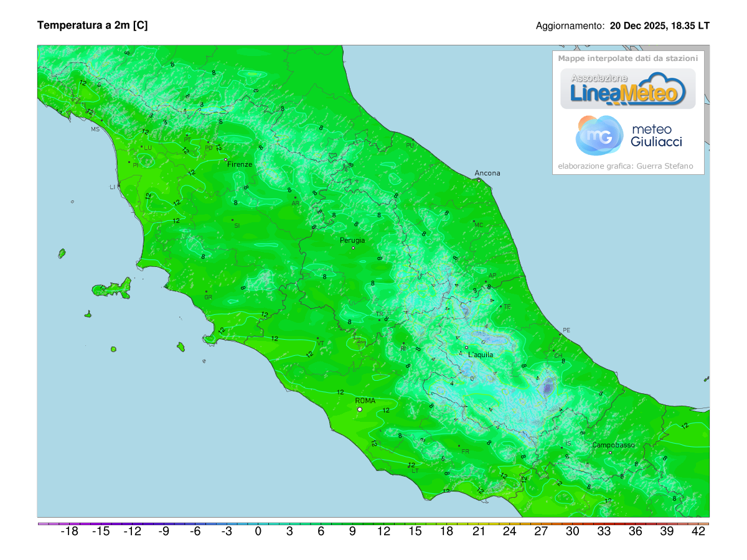
Task: Click the Temperatura a 2m title
Action: (93, 26)
